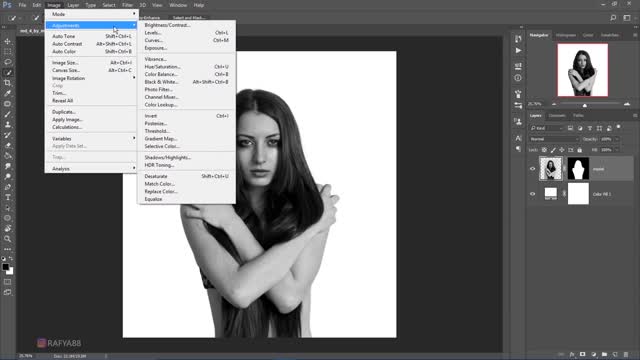Toggle lock position icon
The width and height of the screenshot is (640, 360).
(562, 150)
